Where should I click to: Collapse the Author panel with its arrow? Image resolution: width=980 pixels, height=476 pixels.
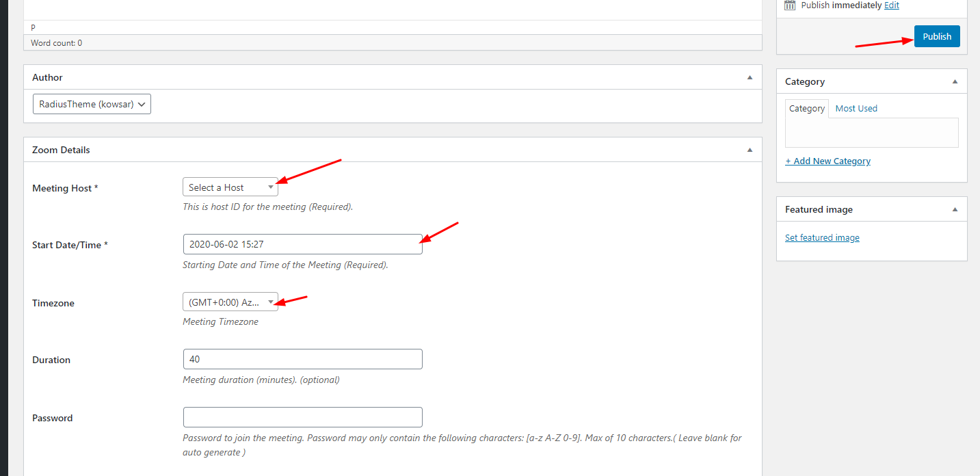(x=750, y=77)
